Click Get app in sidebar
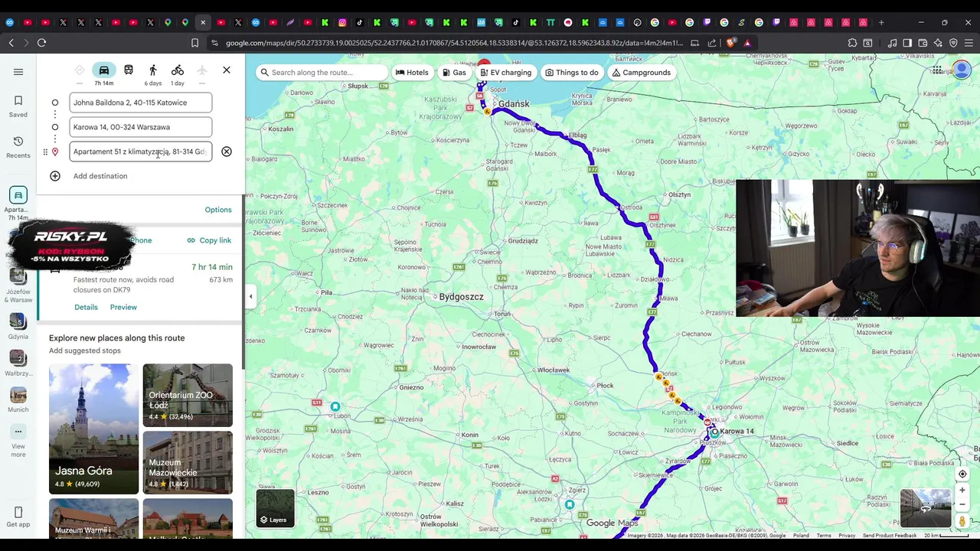This screenshot has height=551, width=980. 18,517
